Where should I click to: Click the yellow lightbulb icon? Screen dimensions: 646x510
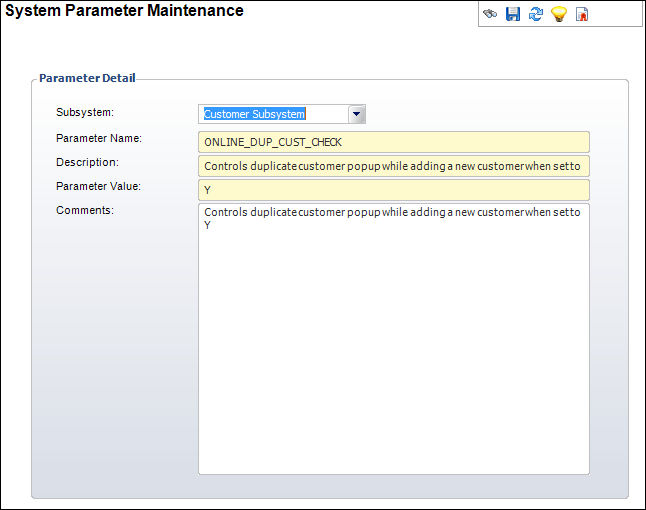click(559, 14)
